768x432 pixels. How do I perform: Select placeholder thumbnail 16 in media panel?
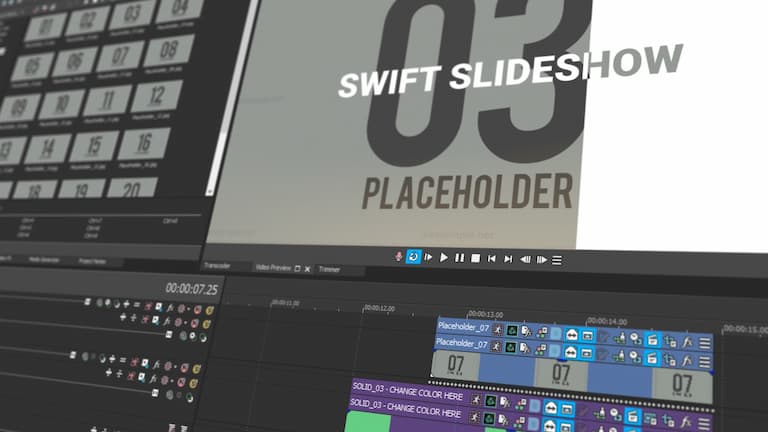tap(144, 144)
